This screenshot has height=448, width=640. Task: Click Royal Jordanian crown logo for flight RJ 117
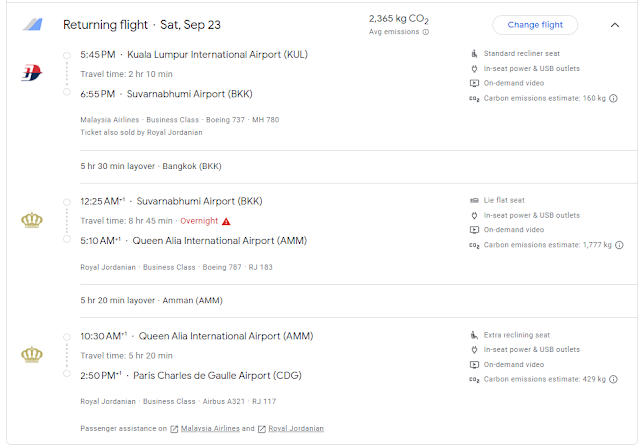point(30,354)
